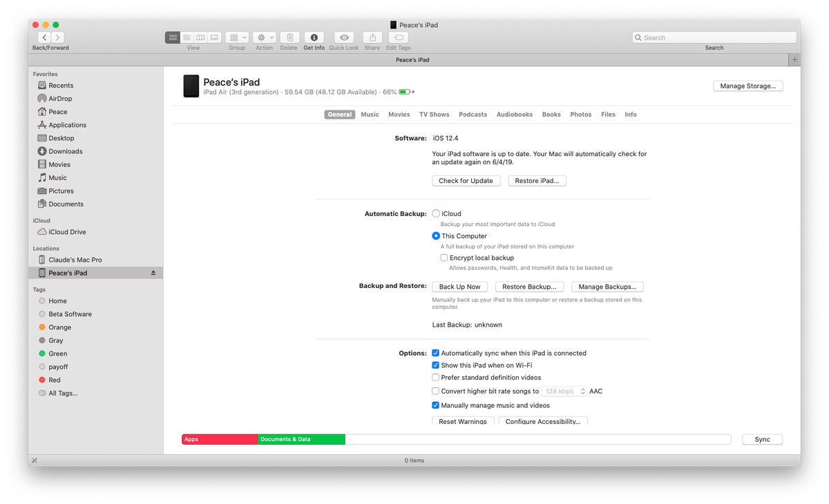
Task: Switch to icon view in toolbar
Action: (173, 37)
